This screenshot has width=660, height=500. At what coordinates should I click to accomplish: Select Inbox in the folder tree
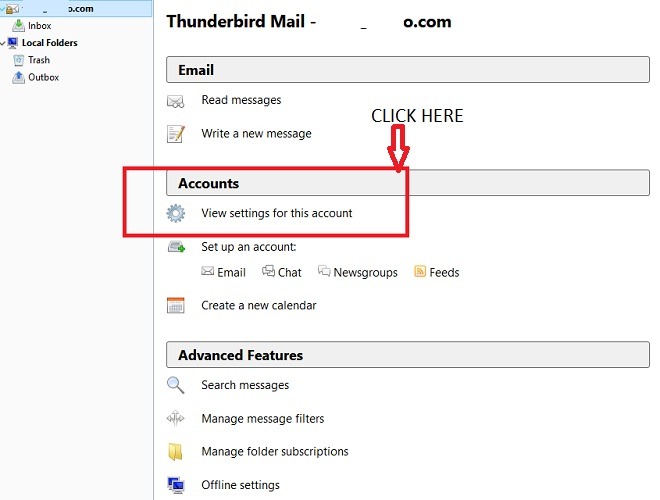[x=40, y=26]
